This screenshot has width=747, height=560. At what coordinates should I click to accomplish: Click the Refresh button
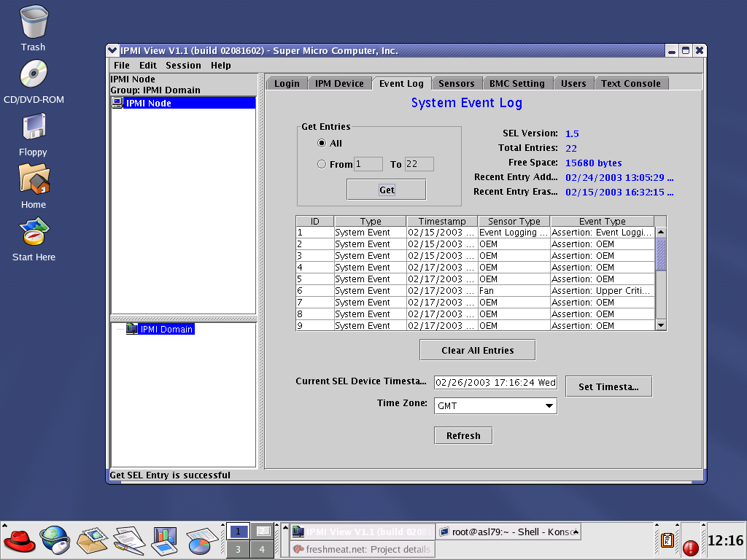[x=463, y=436]
